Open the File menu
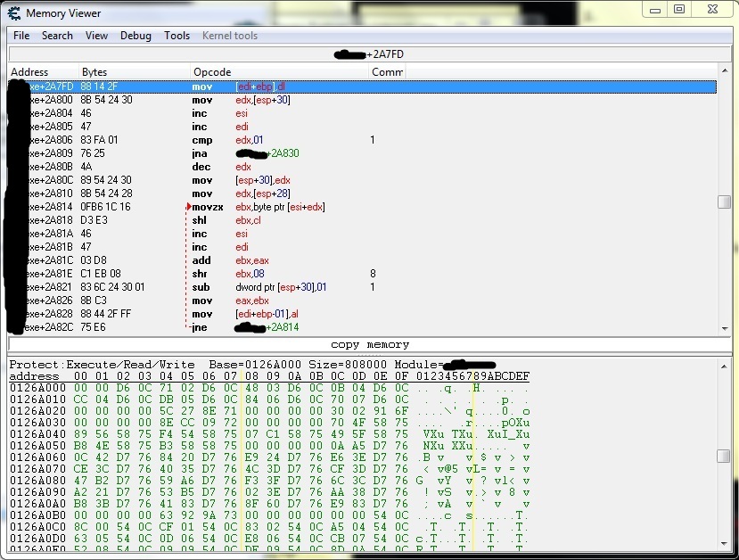This screenshot has width=739, height=560. click(21, 36)
